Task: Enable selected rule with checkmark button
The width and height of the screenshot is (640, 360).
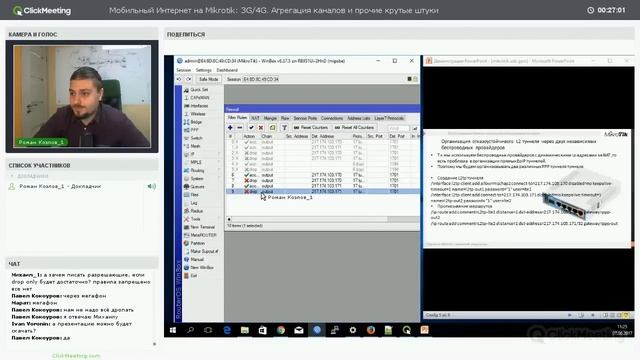Action: click(251, 128)
